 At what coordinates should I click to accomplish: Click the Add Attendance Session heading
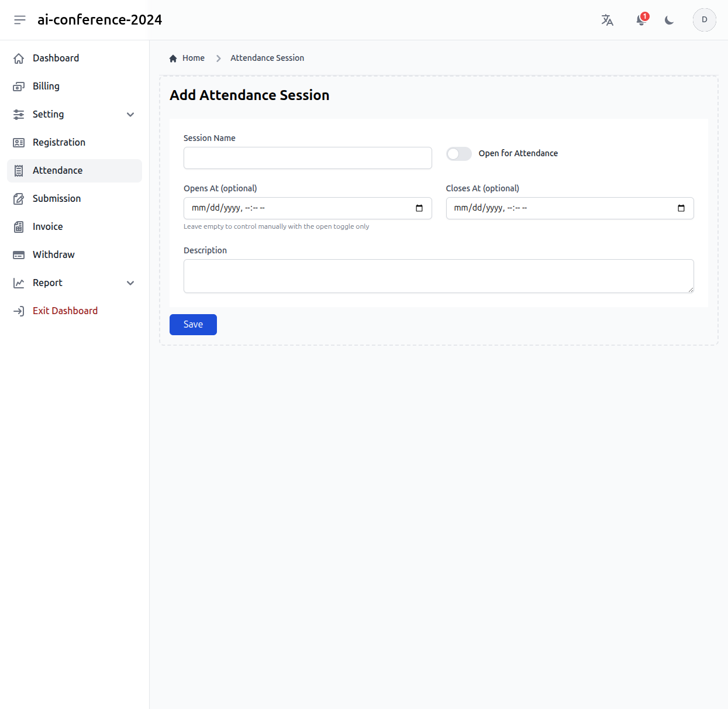coord(250,95)
